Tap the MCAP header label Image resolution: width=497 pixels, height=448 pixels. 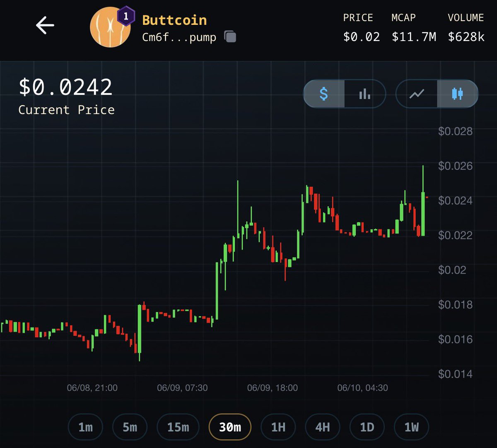403,18
